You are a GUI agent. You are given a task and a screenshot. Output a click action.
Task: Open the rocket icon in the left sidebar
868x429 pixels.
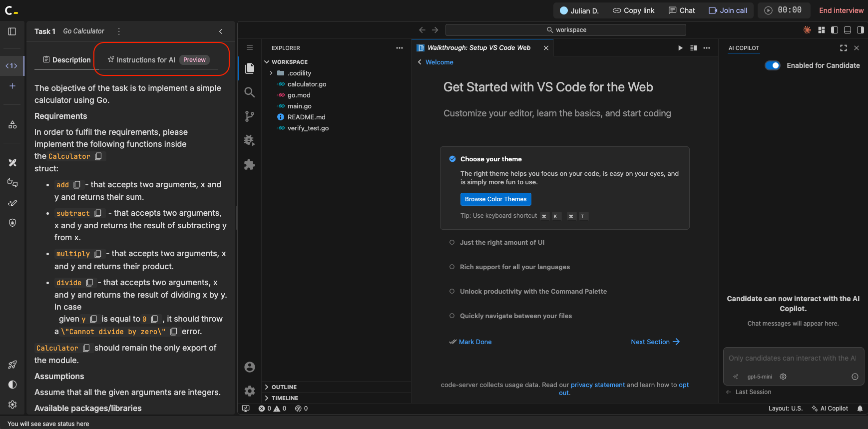pyautogui.click(x=12, y=365)
